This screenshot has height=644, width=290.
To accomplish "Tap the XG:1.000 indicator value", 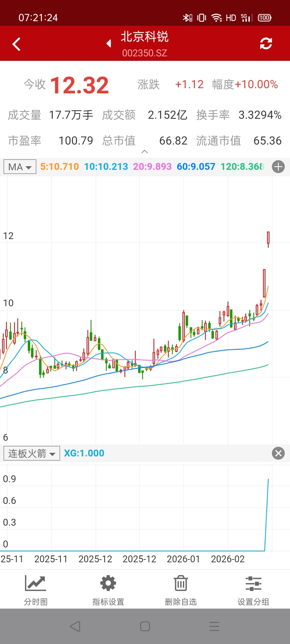I will click(x=84, y=453).
